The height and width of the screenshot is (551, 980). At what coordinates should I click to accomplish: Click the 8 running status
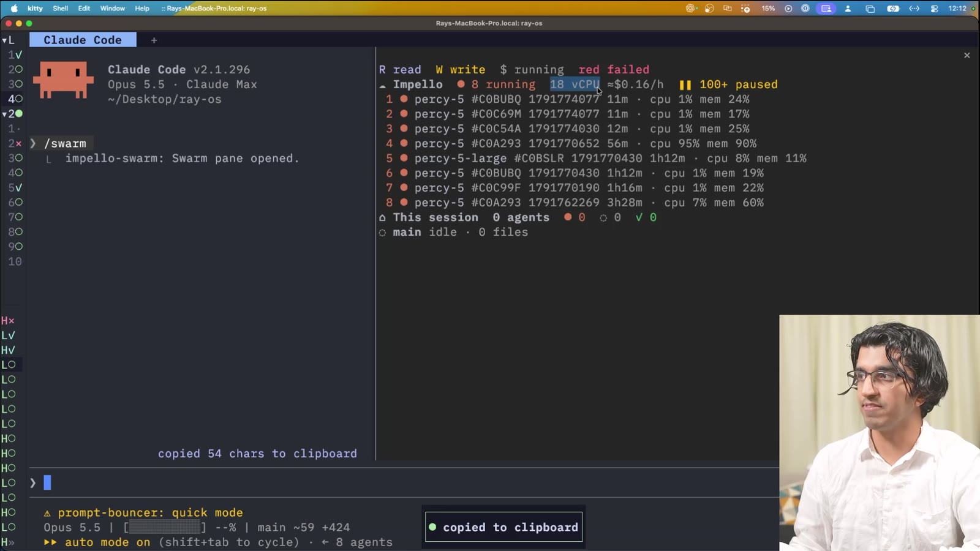[496, 84]
